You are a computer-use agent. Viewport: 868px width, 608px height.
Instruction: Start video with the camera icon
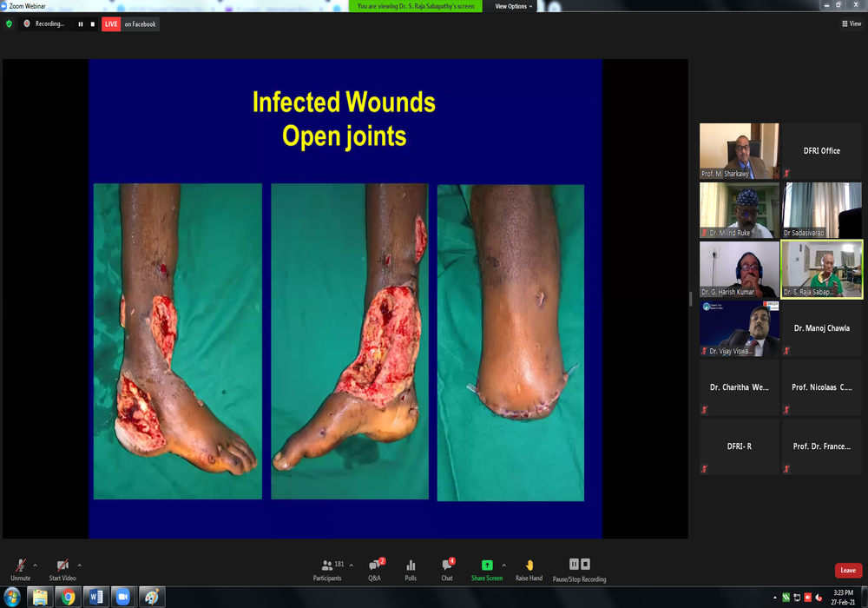point(62,566)
